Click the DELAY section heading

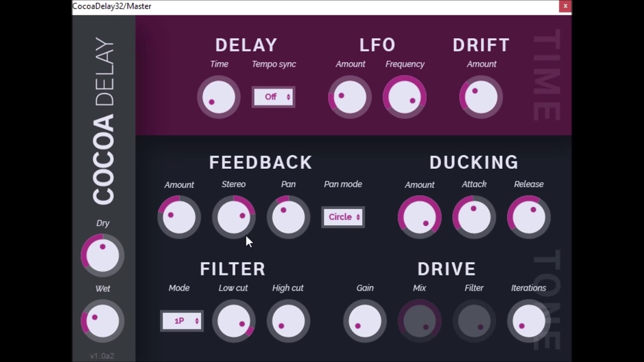point(246,45)
